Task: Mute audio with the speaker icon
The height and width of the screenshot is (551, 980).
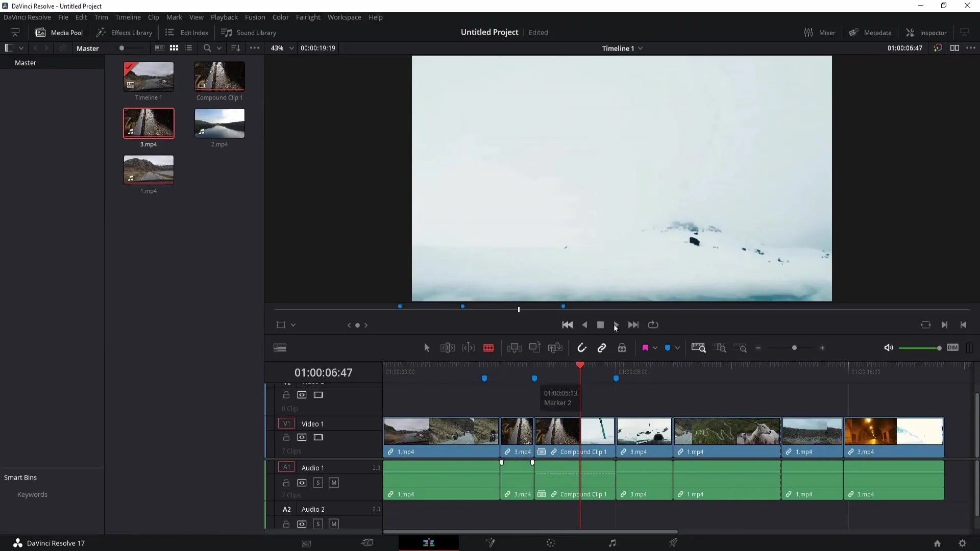Action: pyautogui.click(x=889, y=348)
